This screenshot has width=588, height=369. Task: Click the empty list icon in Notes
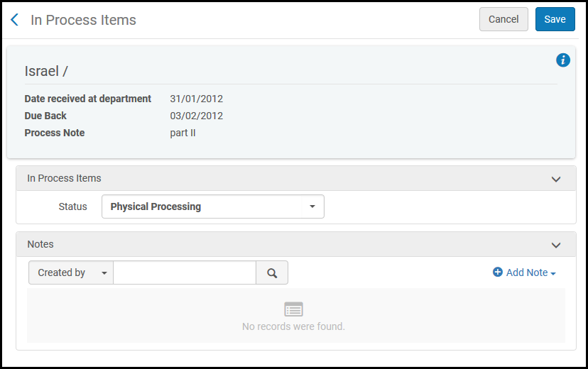point(293,309)
